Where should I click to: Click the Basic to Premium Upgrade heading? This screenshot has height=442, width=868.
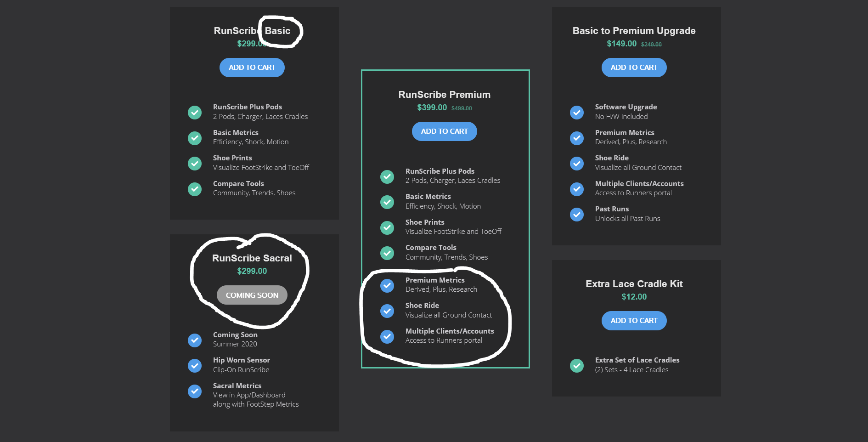634,31
